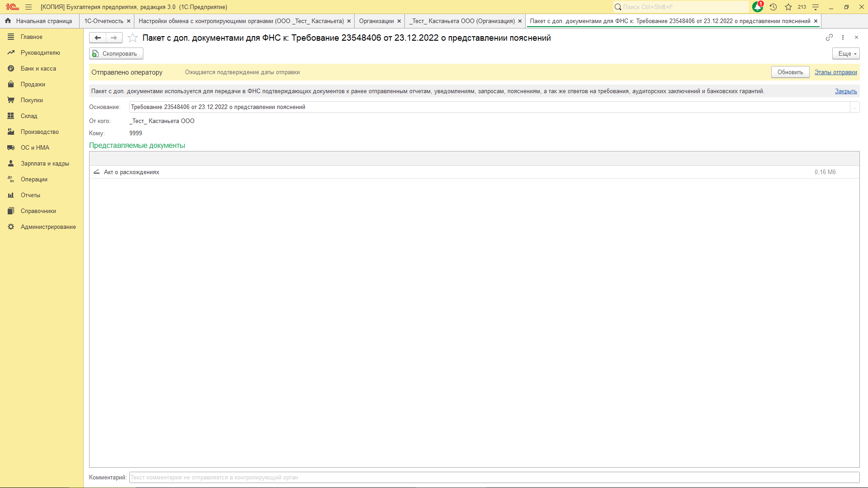Click the forward navigation arrow

tap(114, 38)
